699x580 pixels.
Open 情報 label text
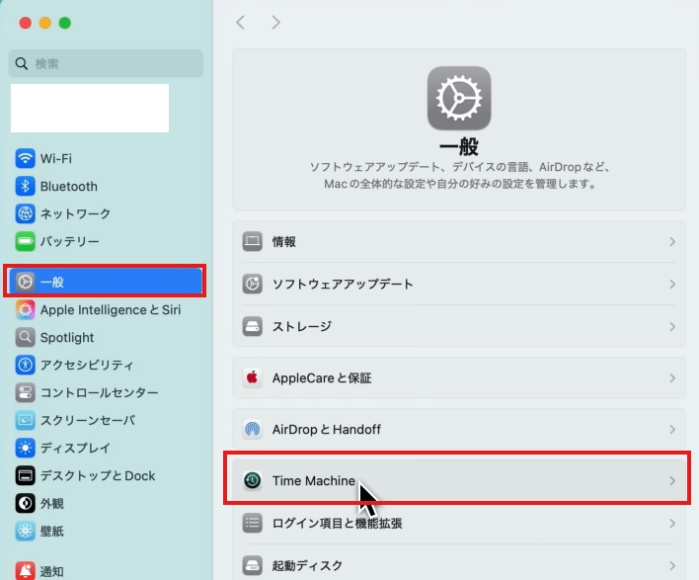284,242
